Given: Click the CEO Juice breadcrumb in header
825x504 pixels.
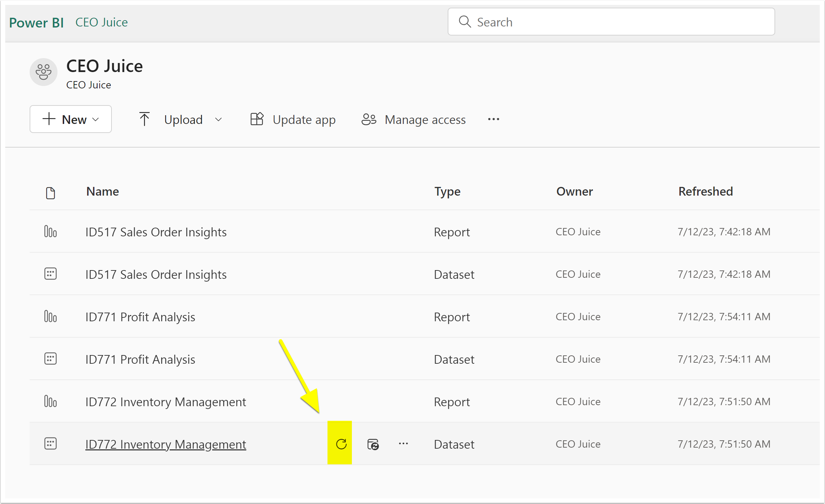Looking at the screenshot, I should (101, 22).
